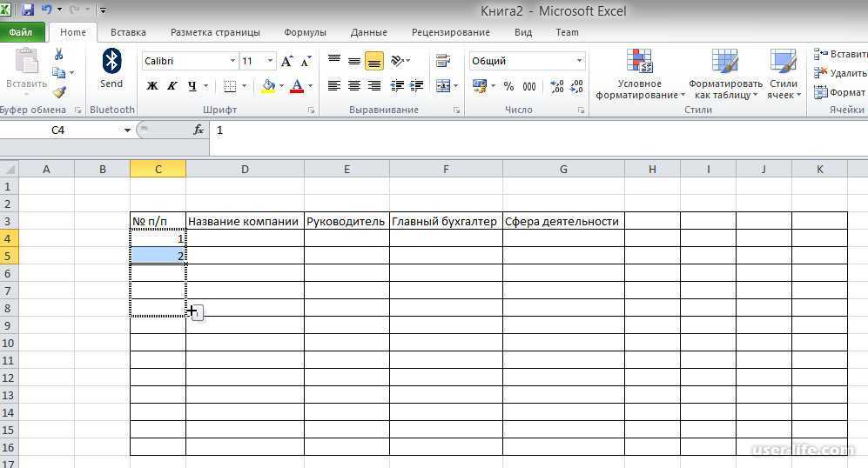Click the Удалить cells button
This screenshot has height=468, width=868.
tap(840, 73)
